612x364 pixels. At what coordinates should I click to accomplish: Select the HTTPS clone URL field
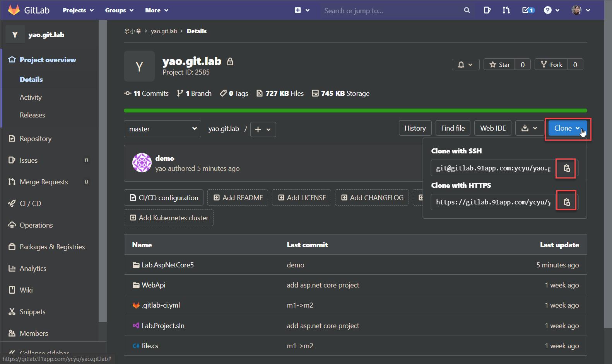point(494,202)
